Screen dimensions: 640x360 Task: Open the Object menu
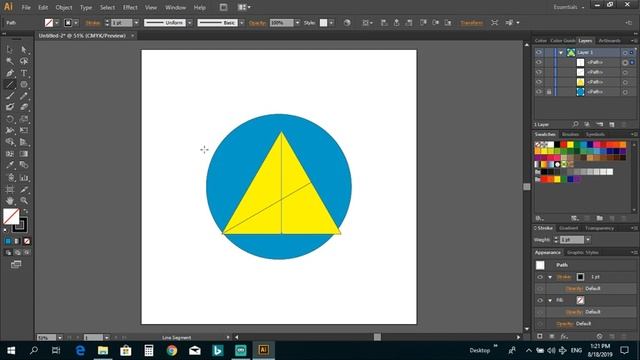(x=64, y=7)
